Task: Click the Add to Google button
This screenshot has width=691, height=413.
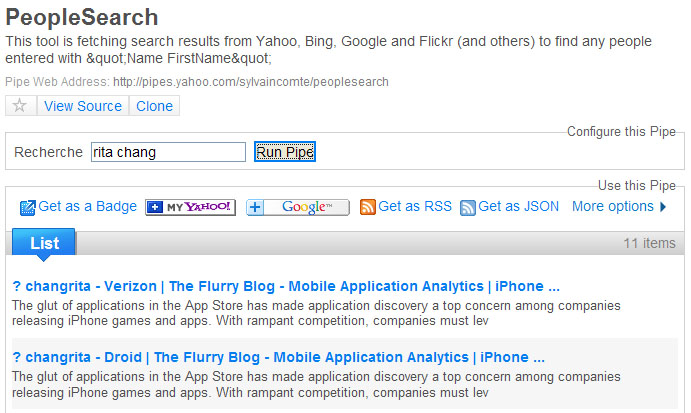Action: (x=298, y=207)
